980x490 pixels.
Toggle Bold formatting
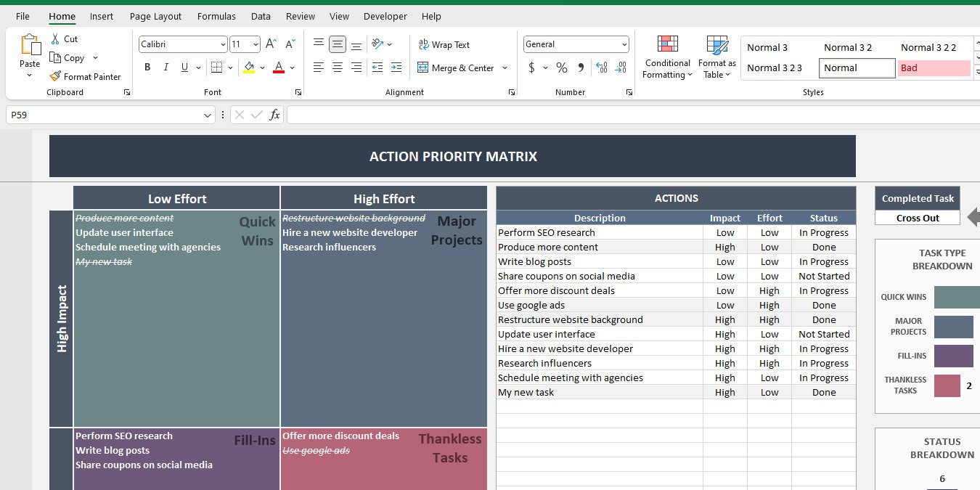[147, 68]
